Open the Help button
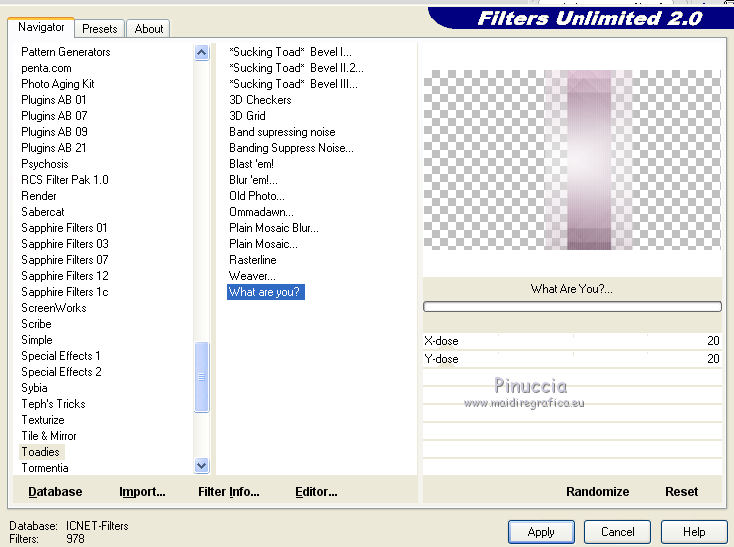The image size is (734, 547). pos(694,532)
